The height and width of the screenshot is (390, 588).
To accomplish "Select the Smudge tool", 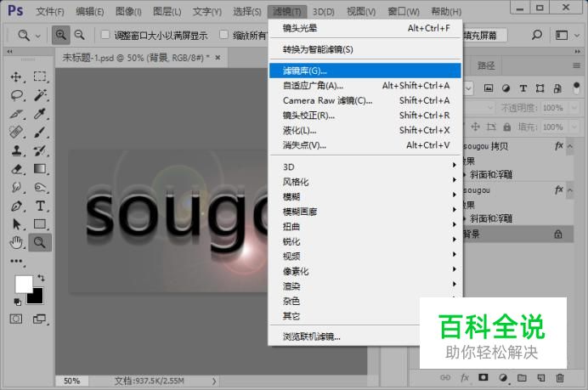I will [16, 187].
